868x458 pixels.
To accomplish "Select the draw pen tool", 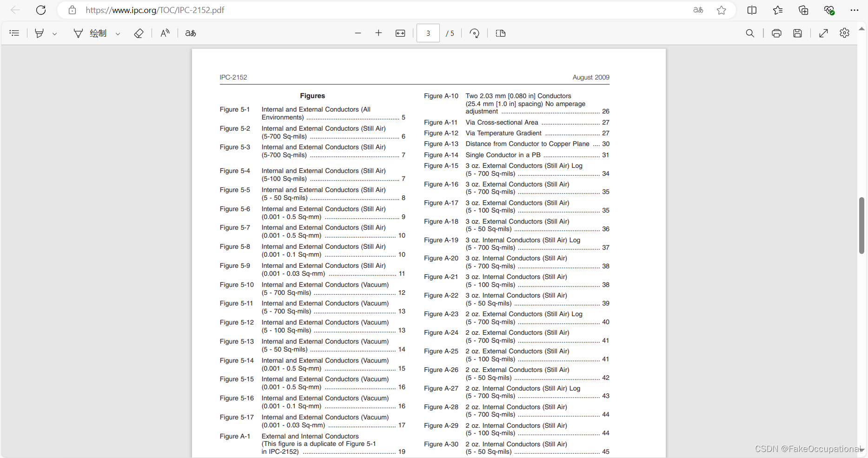I will pyautogui.click(x=78, y=33).
